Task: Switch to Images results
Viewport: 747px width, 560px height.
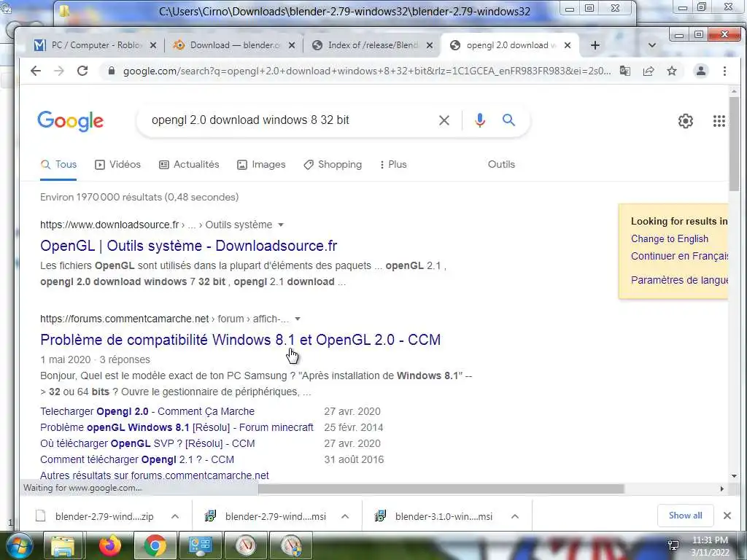Action: [261, 164]
